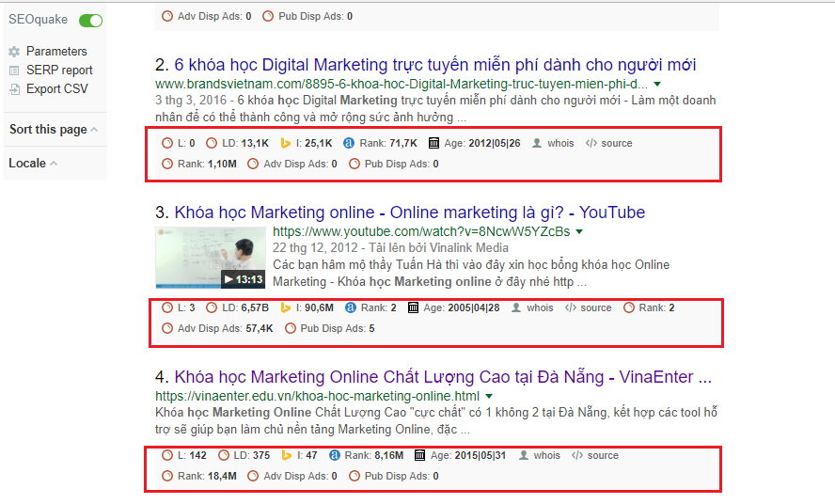Click Alexa Rank: 71,7K icon
The height and width of the screenshot is (504, 835).
tap(349, 143)
